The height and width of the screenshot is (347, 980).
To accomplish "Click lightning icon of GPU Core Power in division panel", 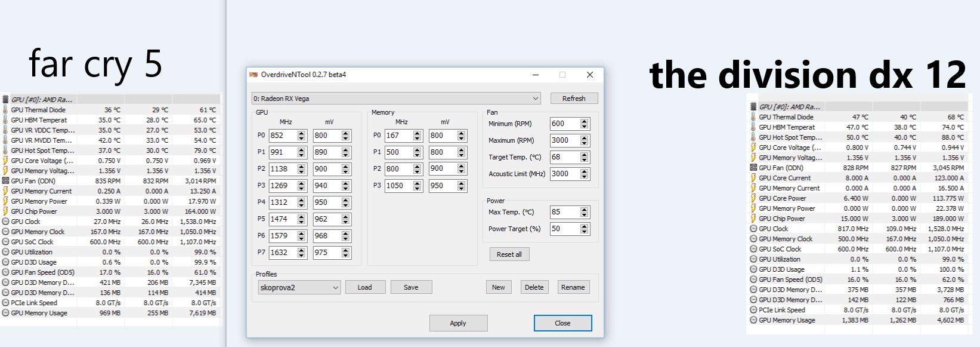I will click(x=753, y=198).
